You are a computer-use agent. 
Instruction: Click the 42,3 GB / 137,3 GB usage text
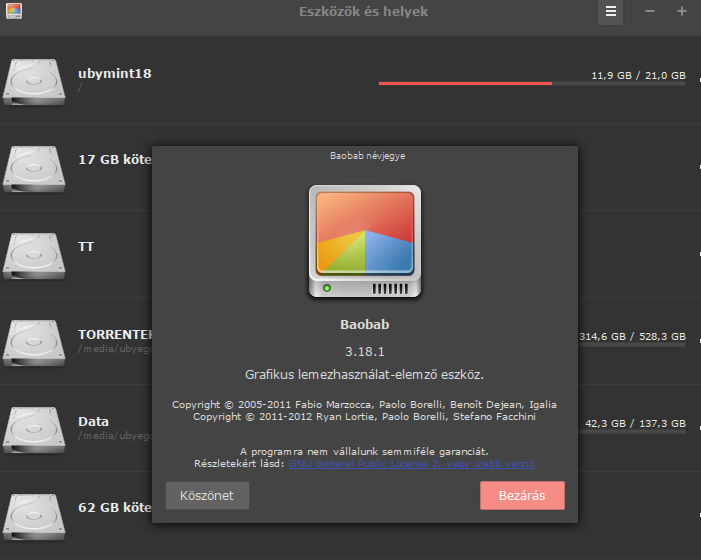(x=635, y=423)
